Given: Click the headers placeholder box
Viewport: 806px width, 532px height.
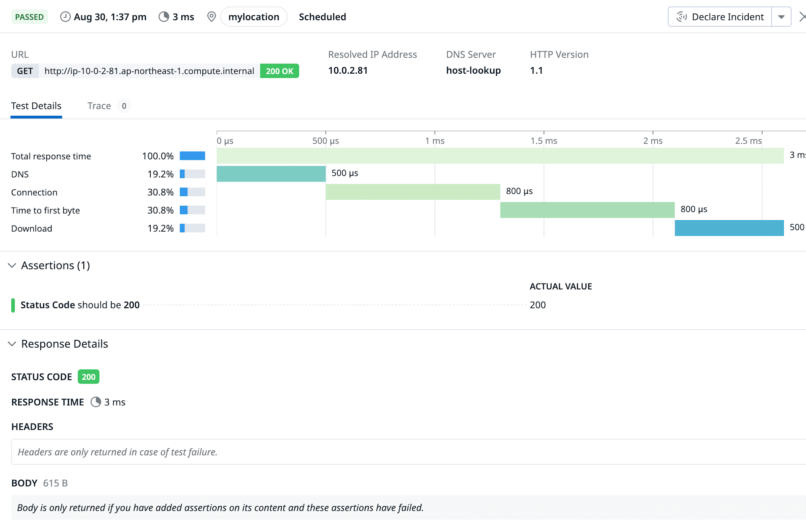Looking at the screenshot, I should (409, 452).
